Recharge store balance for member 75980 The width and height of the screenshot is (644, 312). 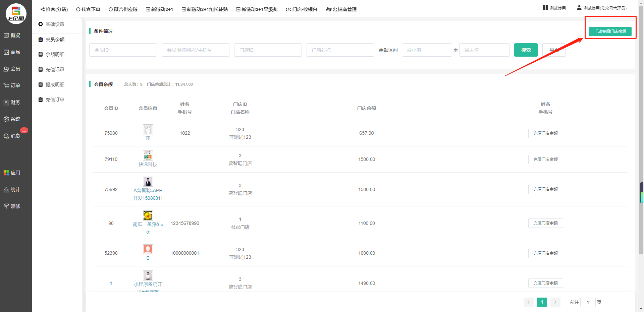pyautogui.click(x=545, y=133)
